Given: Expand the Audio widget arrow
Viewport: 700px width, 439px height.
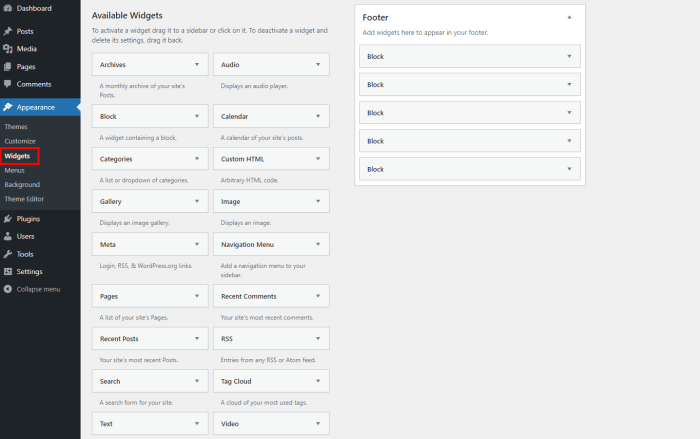Looking at the screenshot, I should [x=318, y=64].
